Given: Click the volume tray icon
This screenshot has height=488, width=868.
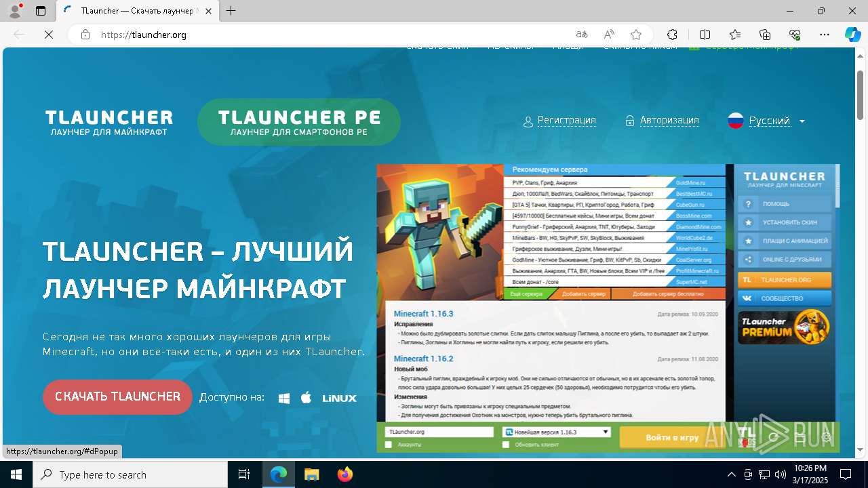Looking at the screenshot, I should click(x=781, y=474).
